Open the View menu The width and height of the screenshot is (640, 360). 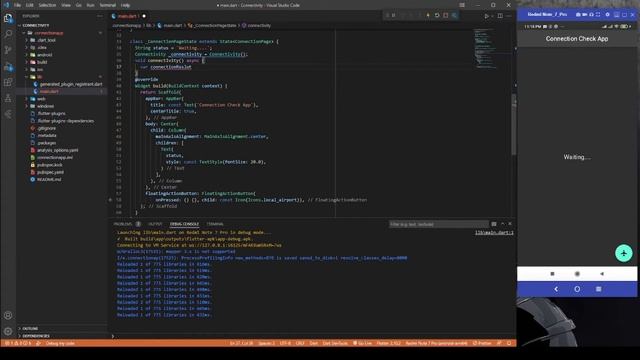[66, 5]
